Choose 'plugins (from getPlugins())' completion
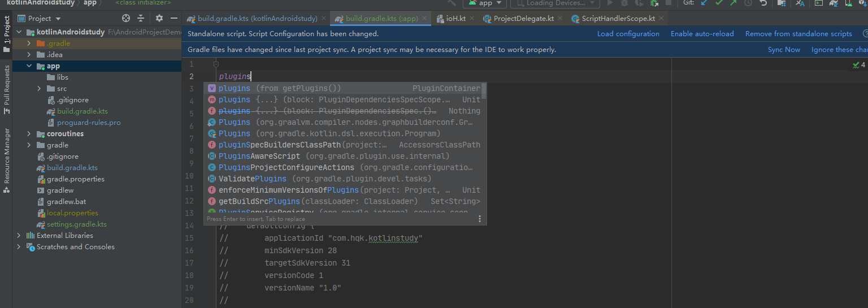The image size is (868, 308). click(x=343, y=88)
